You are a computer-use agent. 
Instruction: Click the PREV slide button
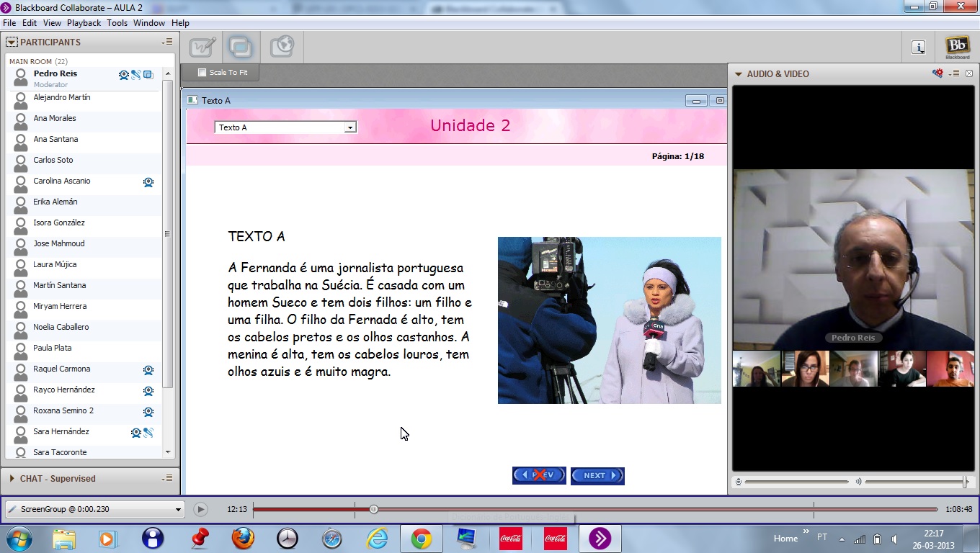(x=539, y=476)
